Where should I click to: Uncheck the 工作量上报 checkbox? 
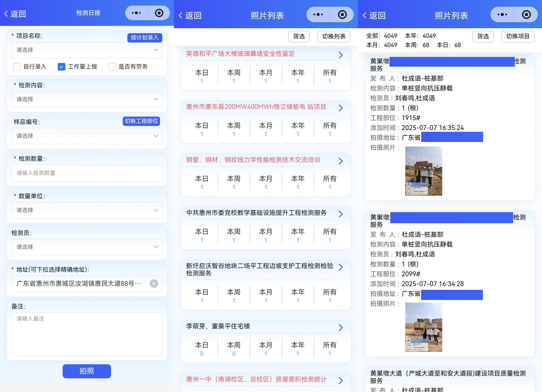(x=61, y=67)
